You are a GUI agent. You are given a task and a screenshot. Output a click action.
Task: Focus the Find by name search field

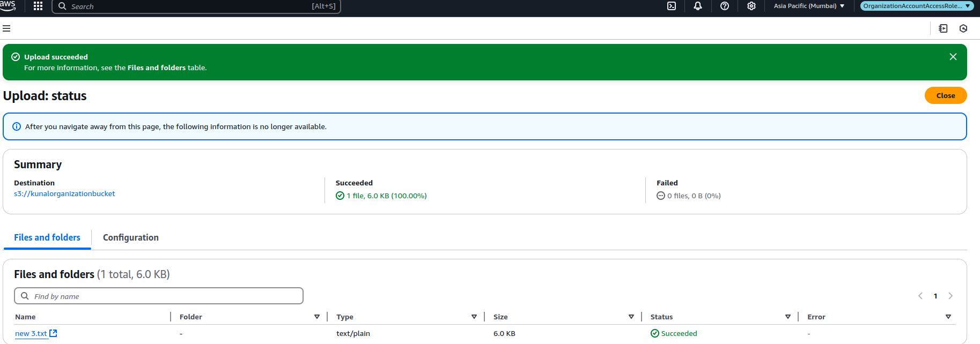[159, 296]
